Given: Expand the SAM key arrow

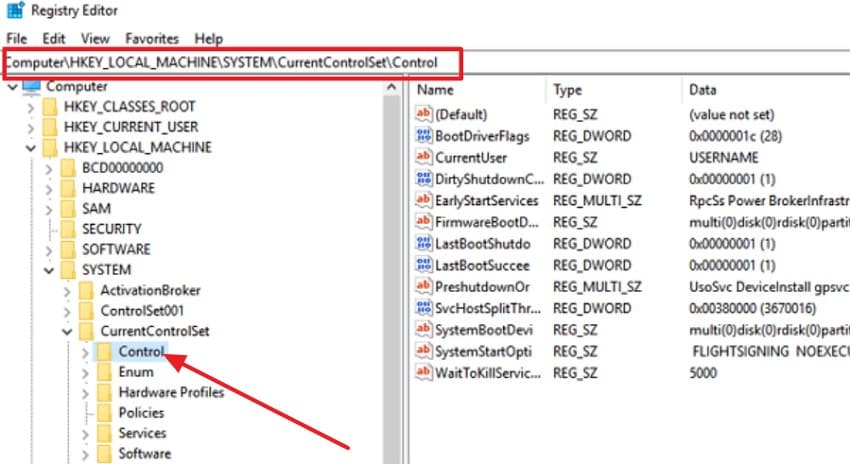Looking at the screenshot, I should click(x=49, y=209).
